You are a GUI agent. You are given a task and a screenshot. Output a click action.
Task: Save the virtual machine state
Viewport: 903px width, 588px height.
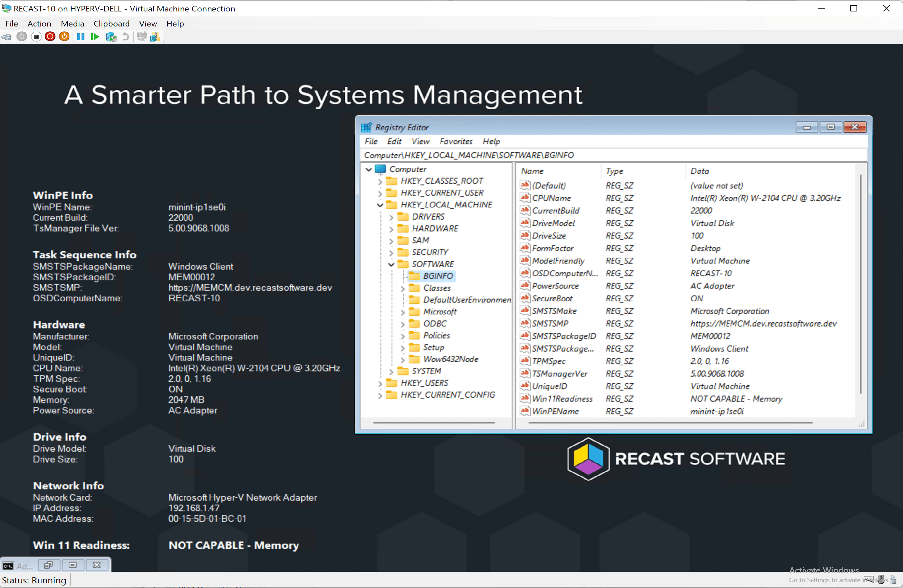64,36
